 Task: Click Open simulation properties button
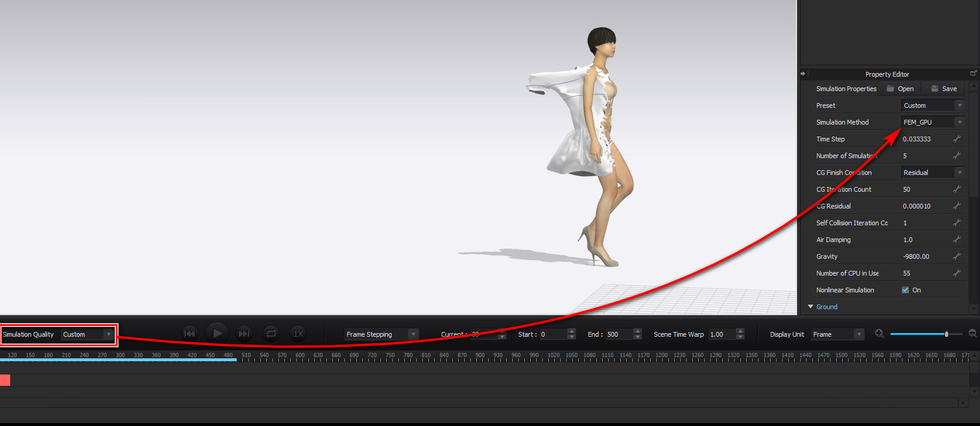tap(900, 89)
